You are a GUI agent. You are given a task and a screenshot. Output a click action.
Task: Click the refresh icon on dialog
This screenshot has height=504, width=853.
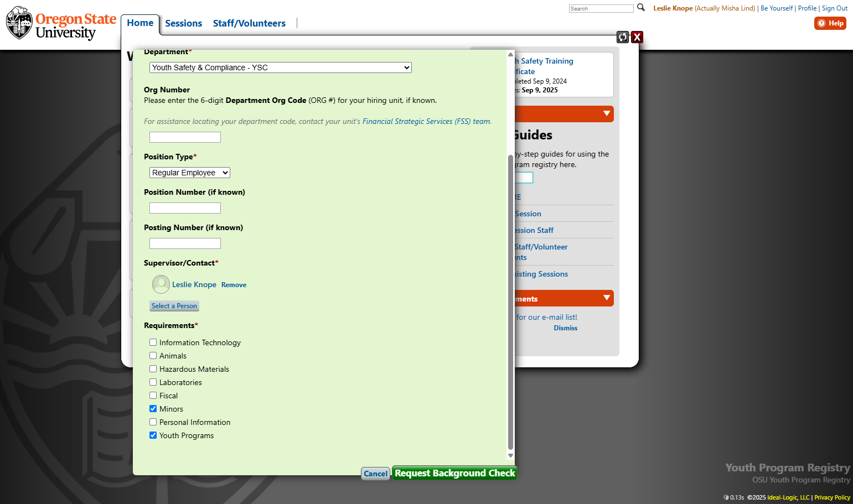click(623, 37)
